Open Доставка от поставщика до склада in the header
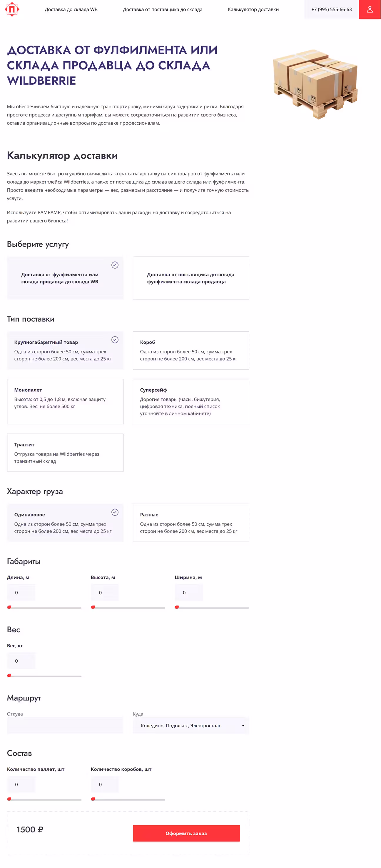The height and width of the screenshot is (868, 381). point(163,9)
